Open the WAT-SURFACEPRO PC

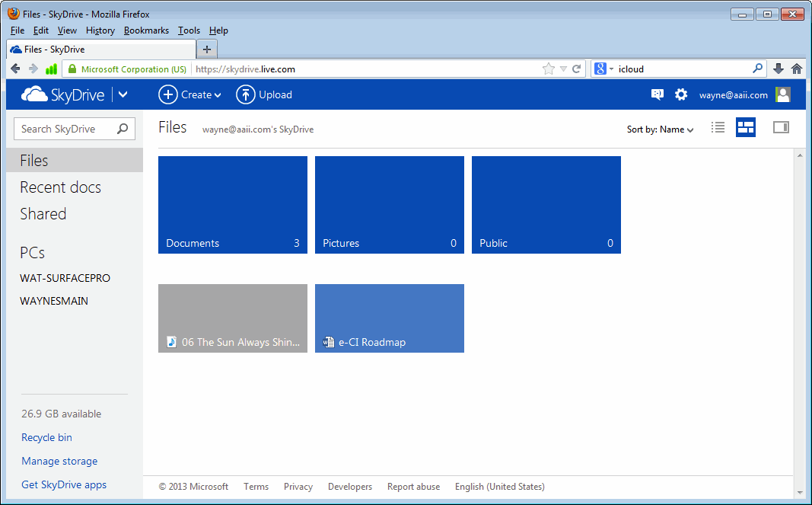tap(65, 278)
